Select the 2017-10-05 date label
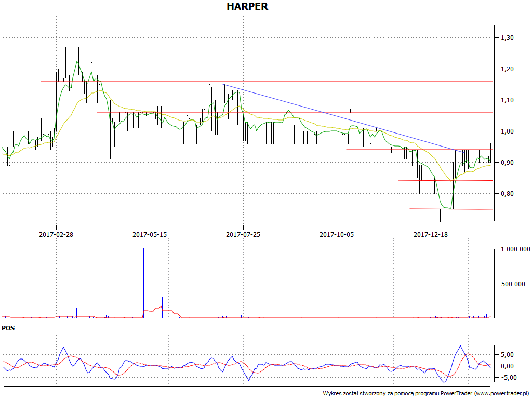Image resolution: width=532 pixels, height=399 pixels. [x=337, y=234]
